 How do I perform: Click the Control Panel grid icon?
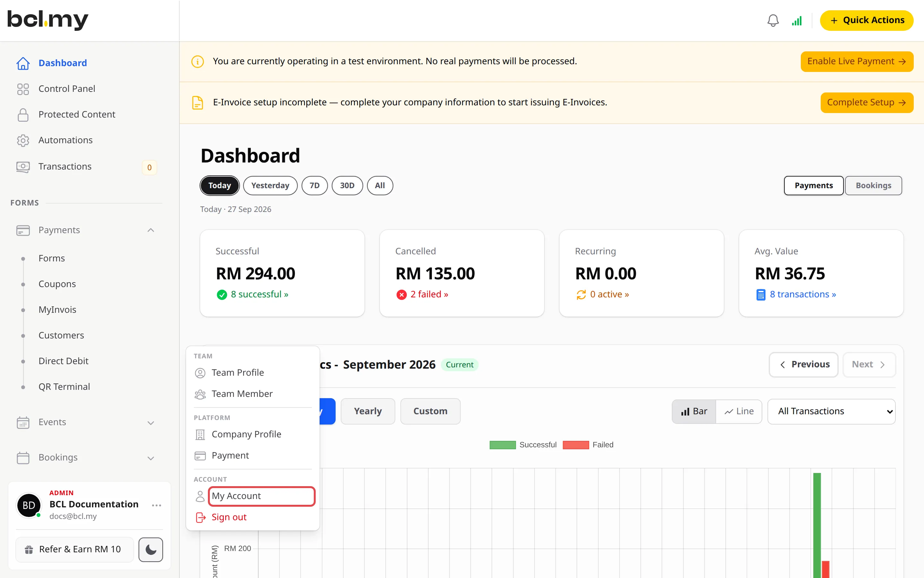23,89
